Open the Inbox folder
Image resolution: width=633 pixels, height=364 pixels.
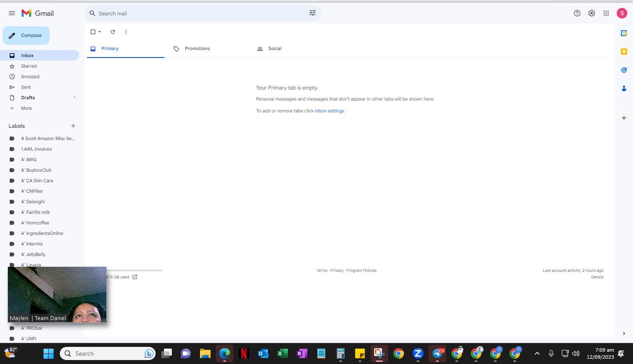point(40,55)
